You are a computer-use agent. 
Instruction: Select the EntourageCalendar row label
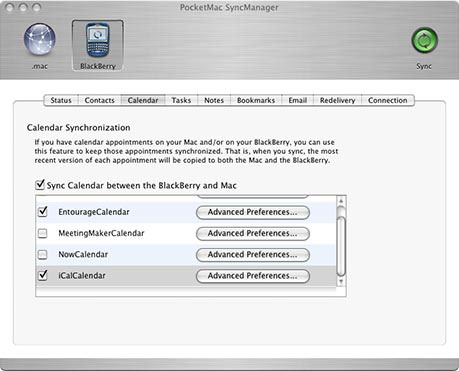[x=94, y=212]
